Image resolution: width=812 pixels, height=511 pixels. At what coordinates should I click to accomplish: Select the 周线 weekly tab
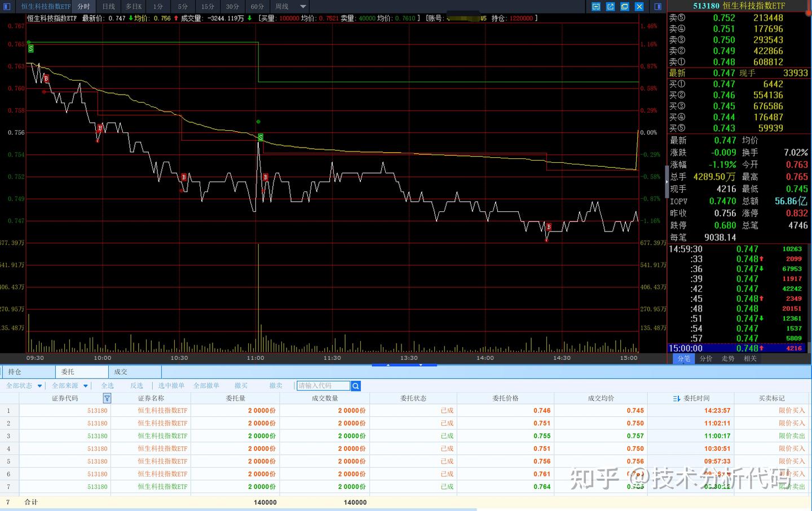pos(282,7)
